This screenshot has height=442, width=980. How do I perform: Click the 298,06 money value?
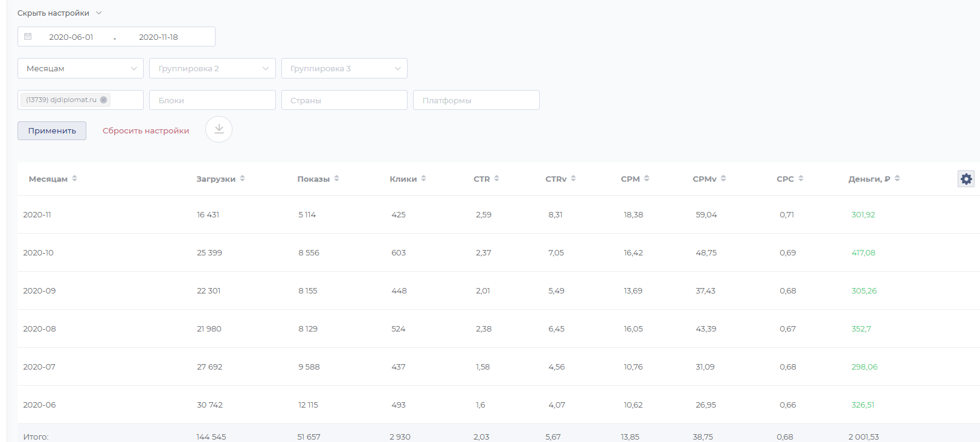click(x=864, y=367)
